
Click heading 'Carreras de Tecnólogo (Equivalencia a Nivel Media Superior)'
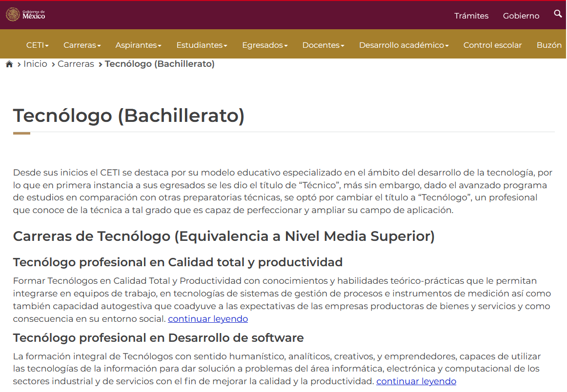pyautogui.click(x=224, y=236)
